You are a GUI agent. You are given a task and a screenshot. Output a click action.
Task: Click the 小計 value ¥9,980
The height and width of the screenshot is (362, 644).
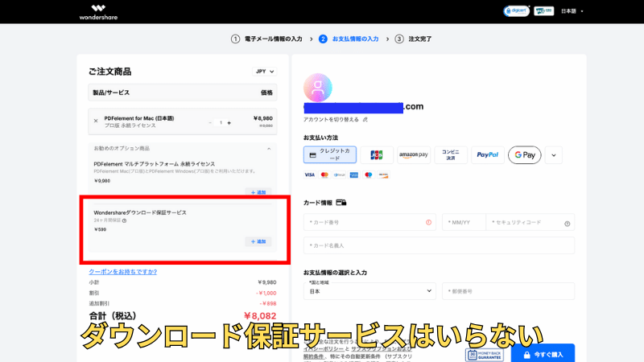(x=267, y=282)
